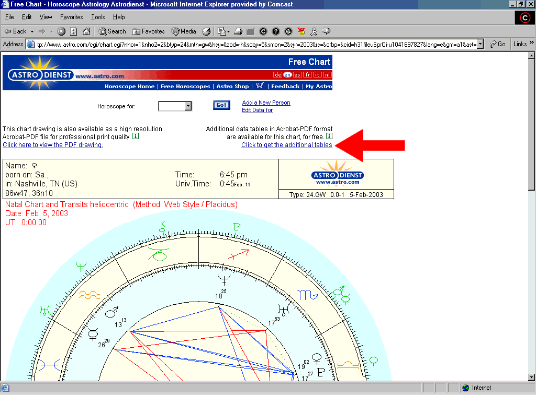
Task: Select the highlighted 'en' language button
Action: pos(287,75)
